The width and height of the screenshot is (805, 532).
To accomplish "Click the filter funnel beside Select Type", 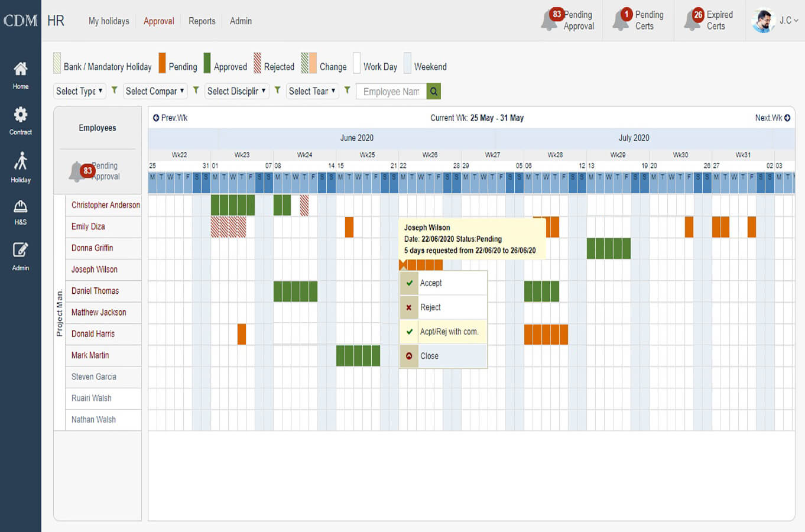I will click(x=114, y=90).
